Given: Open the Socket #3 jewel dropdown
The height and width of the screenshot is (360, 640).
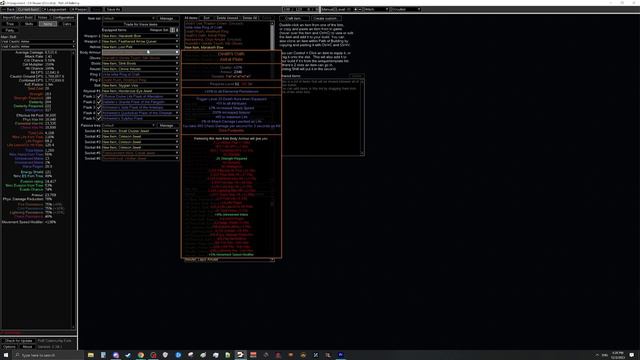Looking at the screenshot, I should tap(140, 142).
